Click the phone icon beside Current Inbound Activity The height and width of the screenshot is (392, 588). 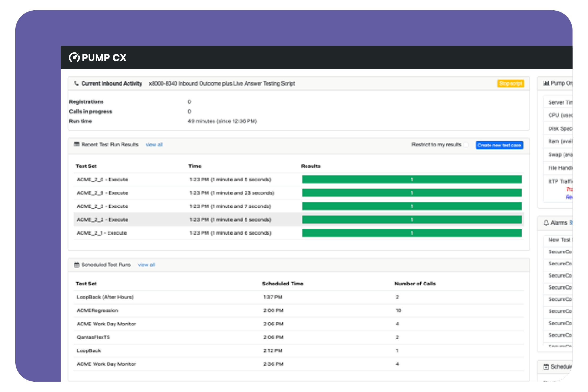point(76,83)
